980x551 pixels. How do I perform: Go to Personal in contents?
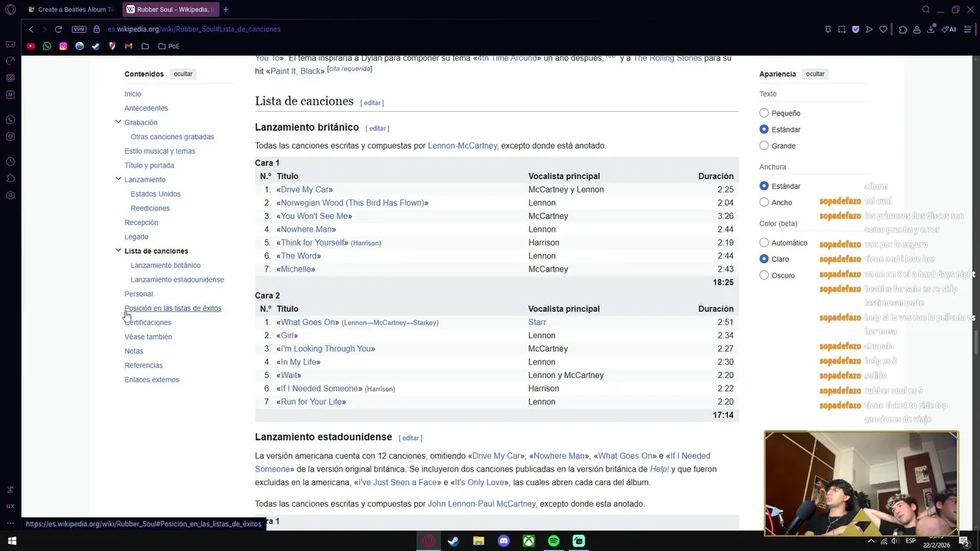coord(139,294)
